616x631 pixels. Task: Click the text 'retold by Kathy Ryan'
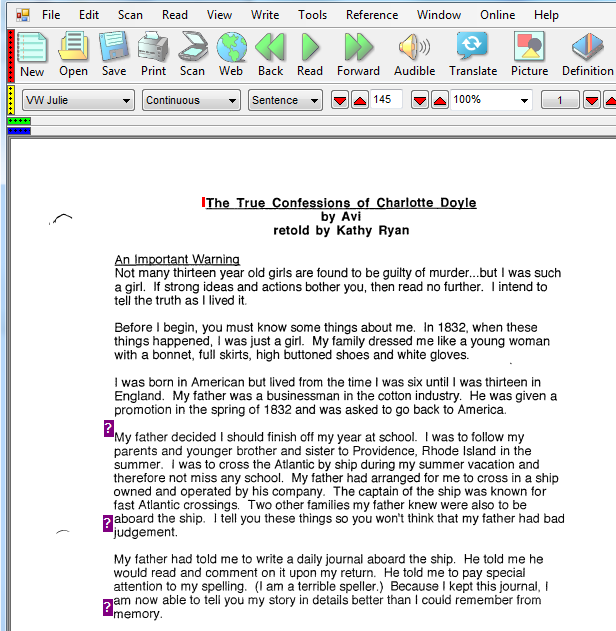pyautogui.click(x=341, y=230)
